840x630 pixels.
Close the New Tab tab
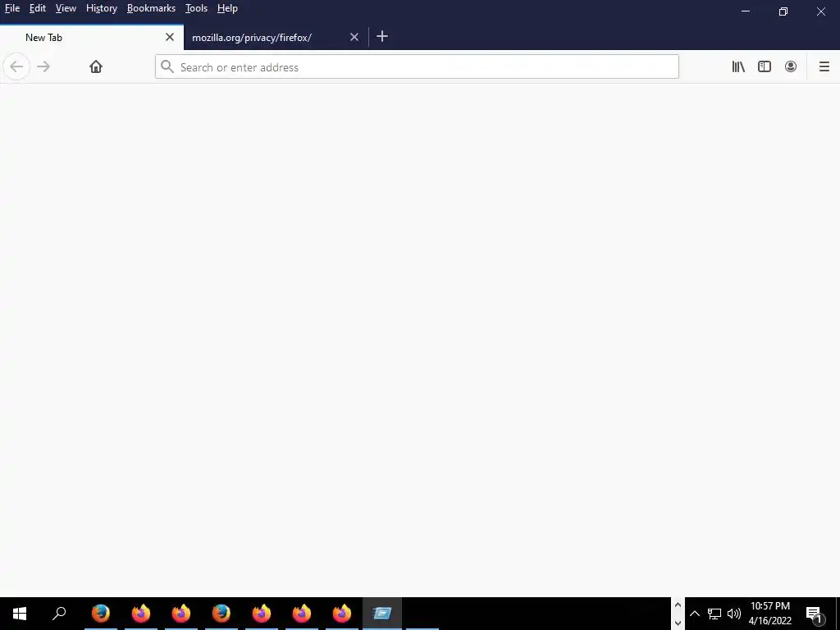[x=170, y=37]
